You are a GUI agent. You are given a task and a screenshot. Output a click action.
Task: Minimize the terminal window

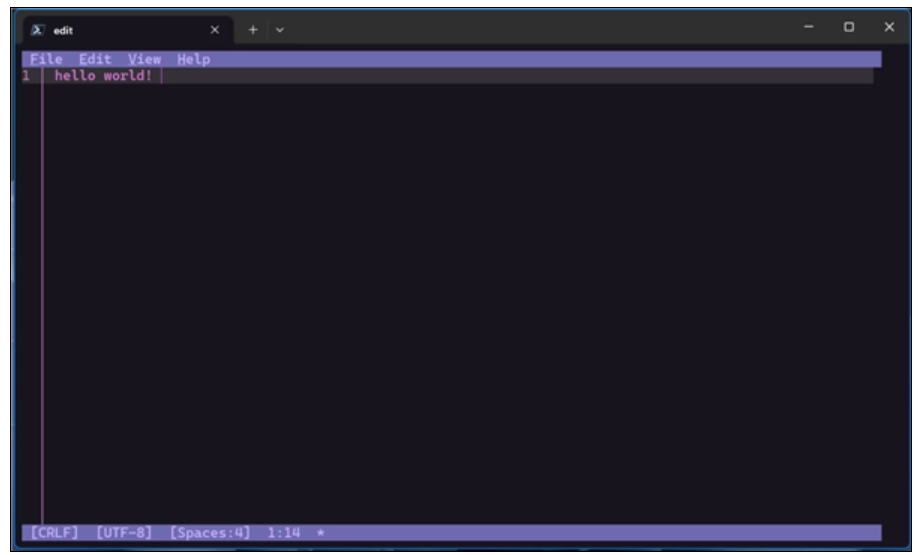click(809, 27)
